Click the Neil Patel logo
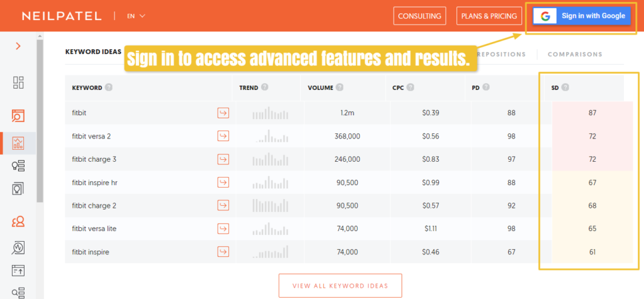The width and height of the screenshot is (644, 299). [x=62, y=16]
